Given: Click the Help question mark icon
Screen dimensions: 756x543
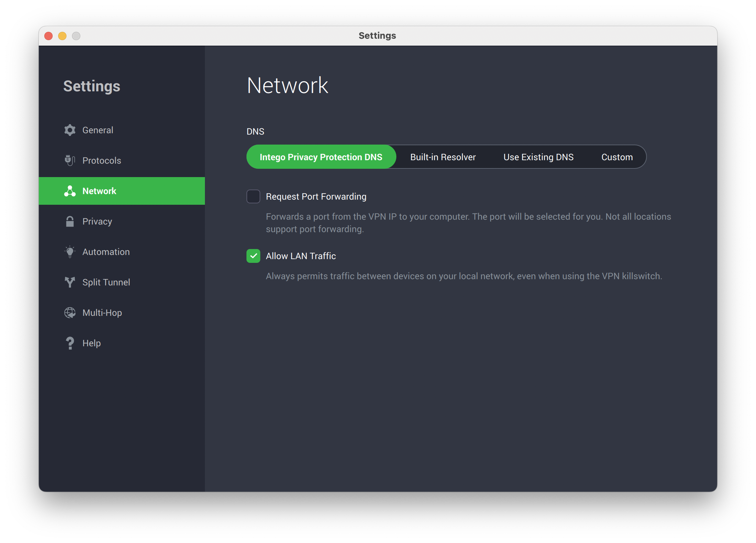Looking at the screenshot, I should (70, 343).
